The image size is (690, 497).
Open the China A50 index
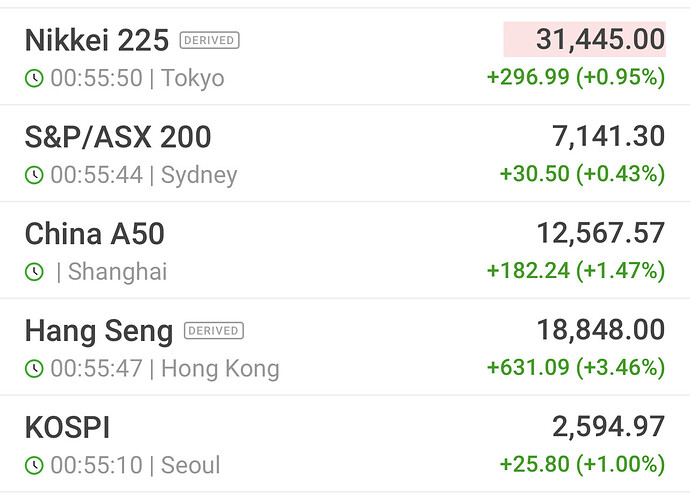click(94, 234)
